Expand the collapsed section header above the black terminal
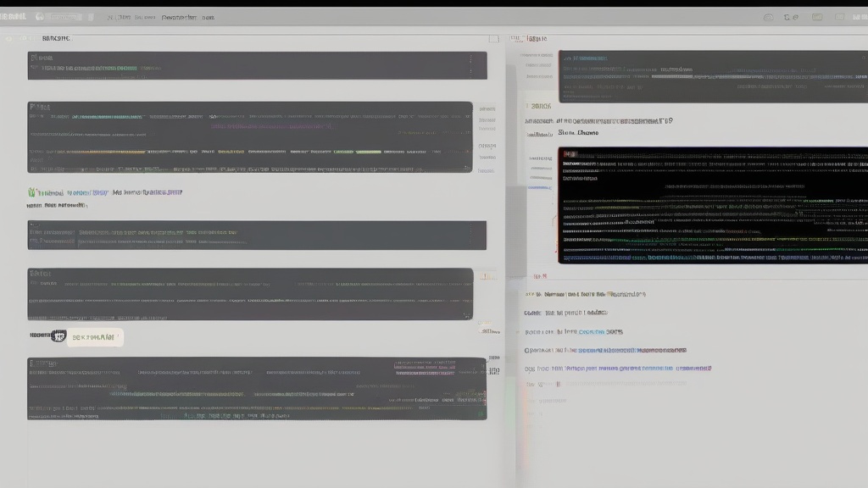This screenshot has height=488, width=868. [540, 106]
